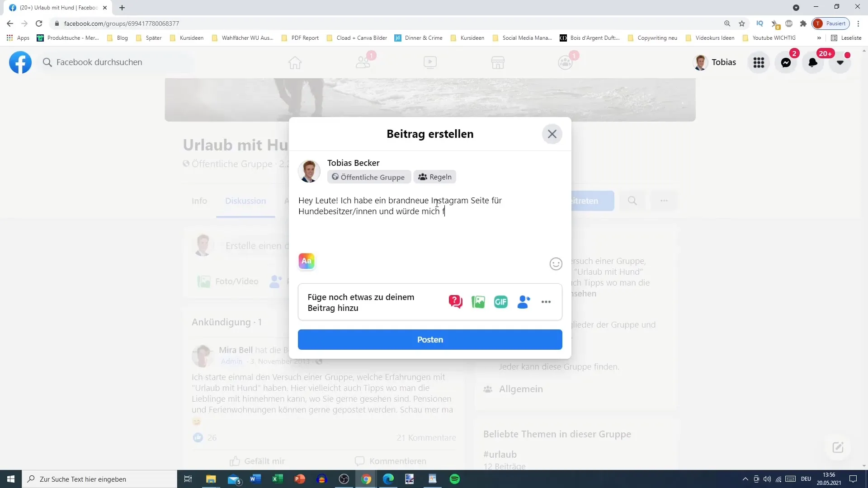Show more post options (three dots)
The width and height of the screenshot is (868, 488).
click(x=546, y=302)
